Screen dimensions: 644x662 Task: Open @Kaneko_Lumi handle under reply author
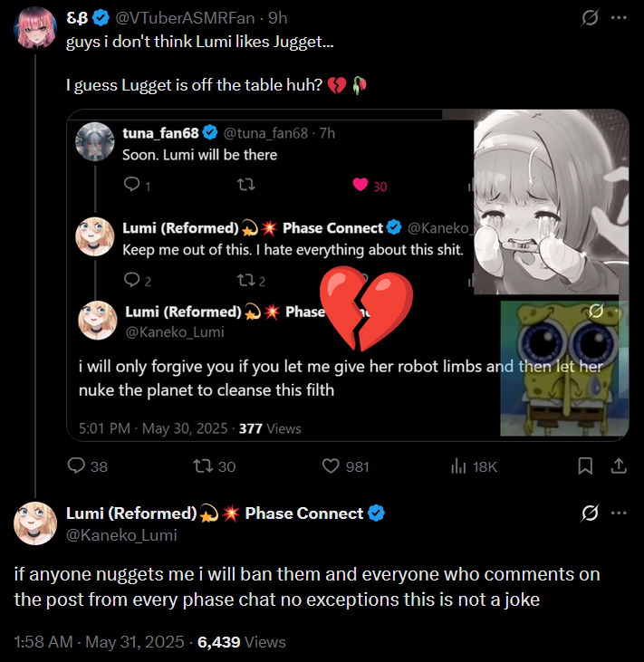click(121, 535)
